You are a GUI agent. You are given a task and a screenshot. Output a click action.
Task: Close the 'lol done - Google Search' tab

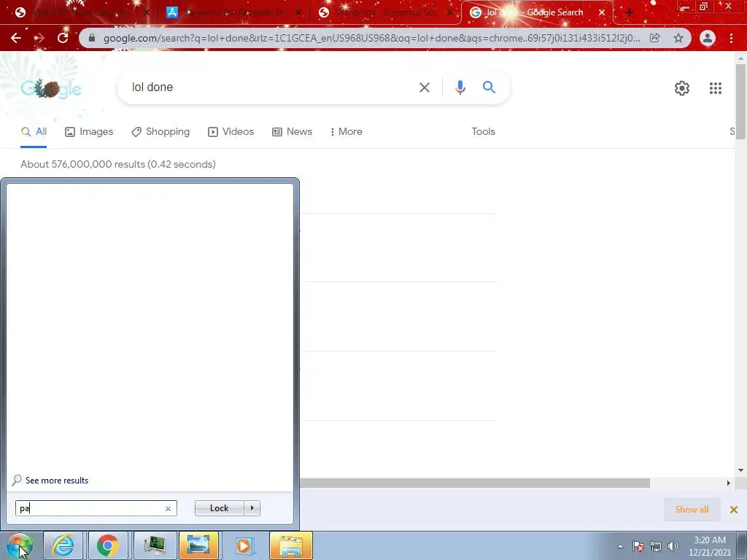click(602, 13)
